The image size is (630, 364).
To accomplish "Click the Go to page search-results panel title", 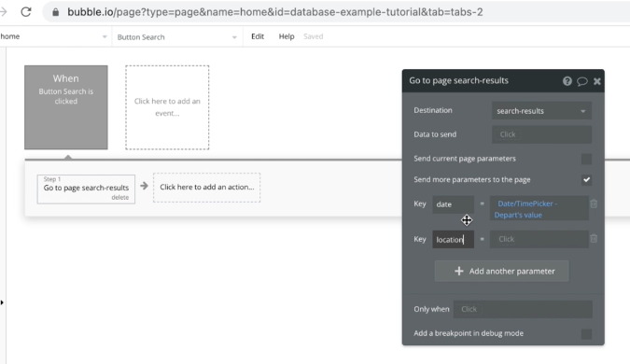I will coord(458,80).
